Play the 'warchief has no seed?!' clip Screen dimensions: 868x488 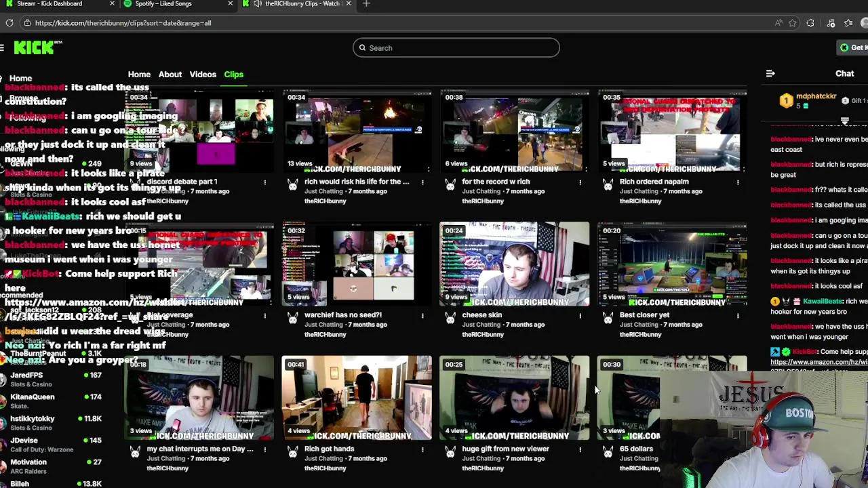[x=357, y=264]
